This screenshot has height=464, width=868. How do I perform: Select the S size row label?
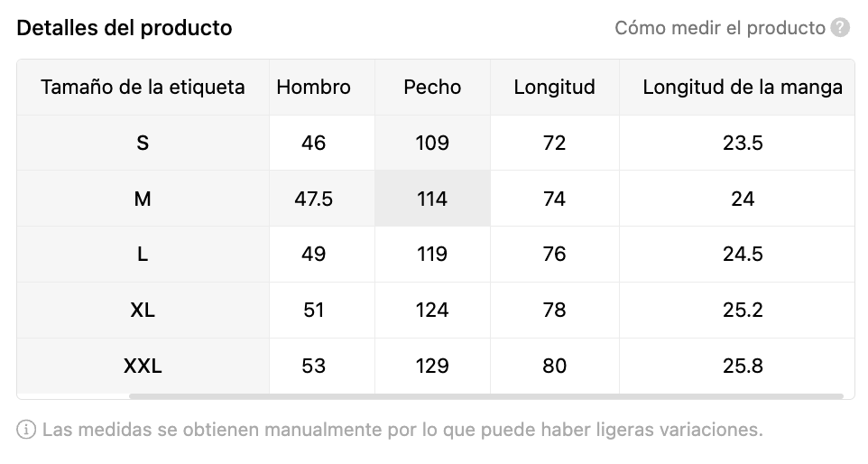coord(143,143)
